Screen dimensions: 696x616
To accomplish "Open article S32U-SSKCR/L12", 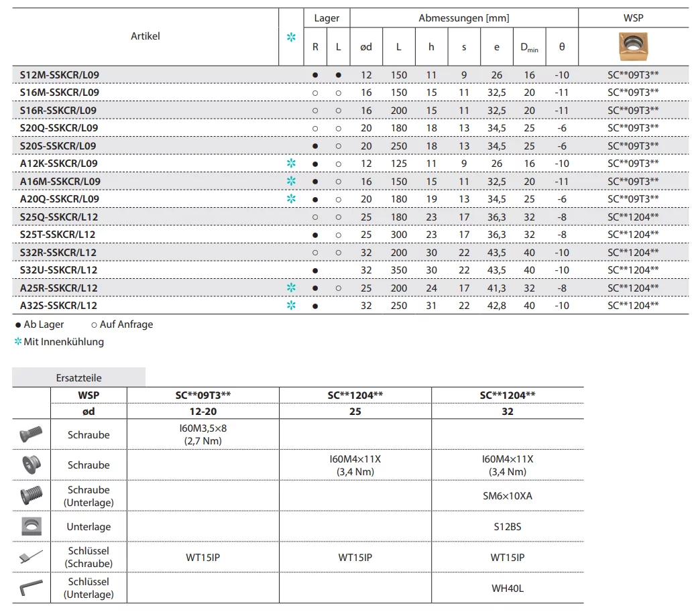I will click(59, 270).
